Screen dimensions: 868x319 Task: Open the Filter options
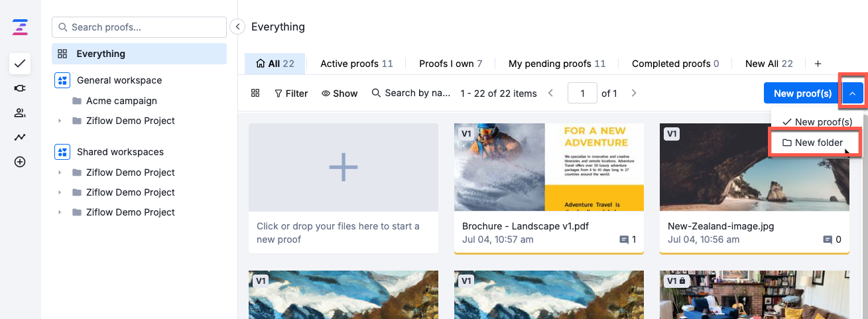click(x=291, y=94)
